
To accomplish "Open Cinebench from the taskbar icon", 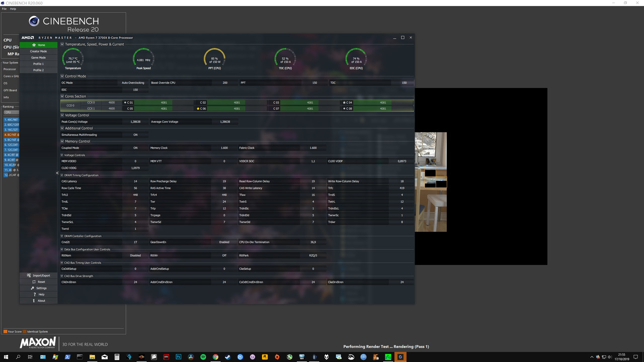I will (400, 357).
